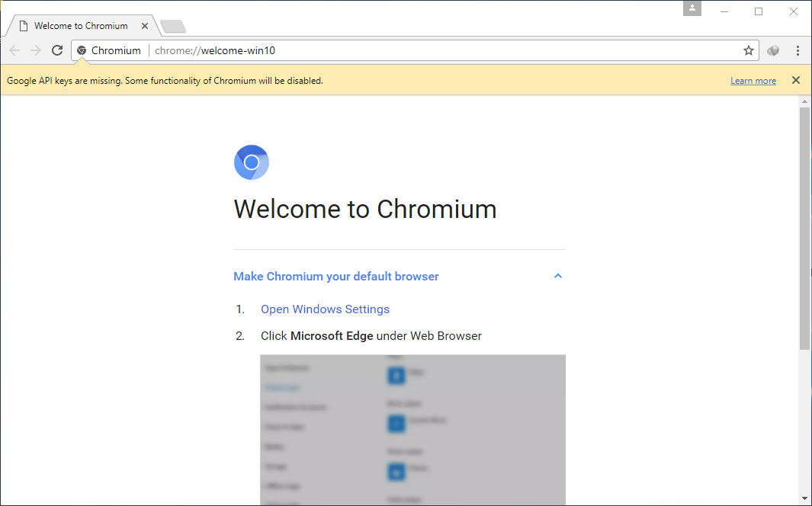The image size is (812, 506).
Task: Close the Chromium window
Action: tap(794, 11)
